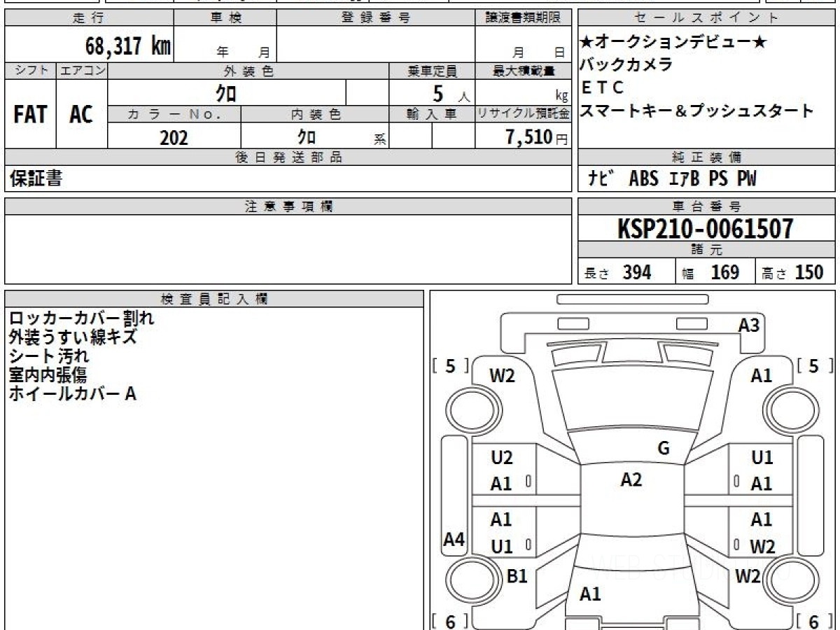Select the AC air conditioner value
The height and width of the screenshot is (630, 840).
(81, 115)
